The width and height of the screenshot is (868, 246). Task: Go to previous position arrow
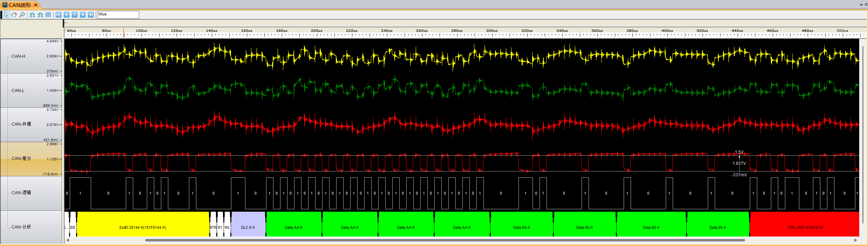click(x=67, y=15)
